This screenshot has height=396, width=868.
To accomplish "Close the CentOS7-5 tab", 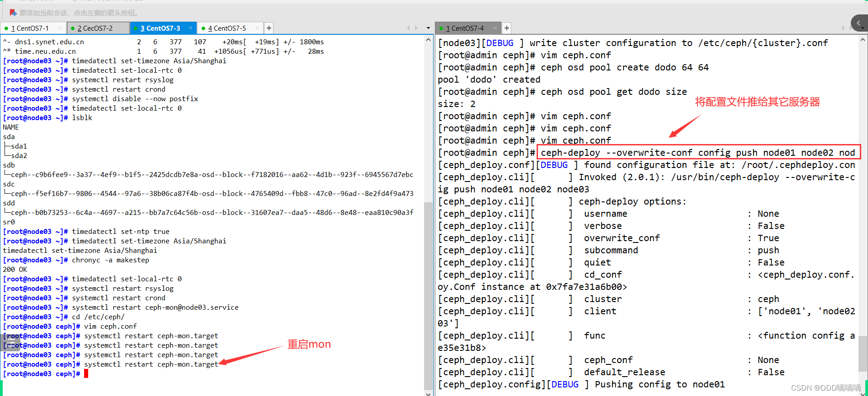I will 257,28.
